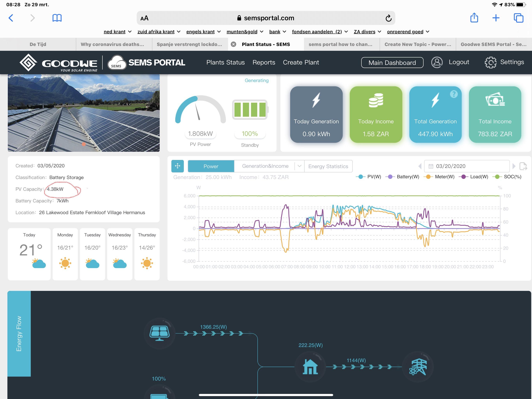Toggle Load(W) series in legend
The image size is (532, 399).
point(473,177)
